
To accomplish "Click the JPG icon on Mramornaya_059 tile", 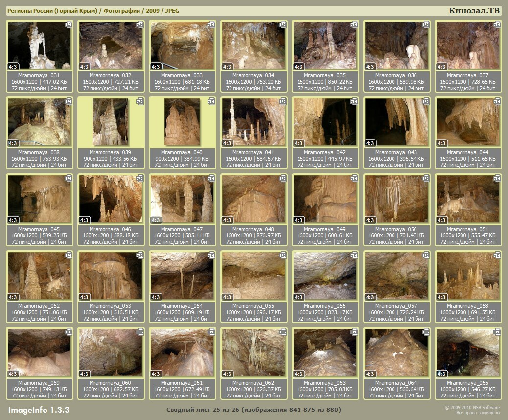I will 69,331.
